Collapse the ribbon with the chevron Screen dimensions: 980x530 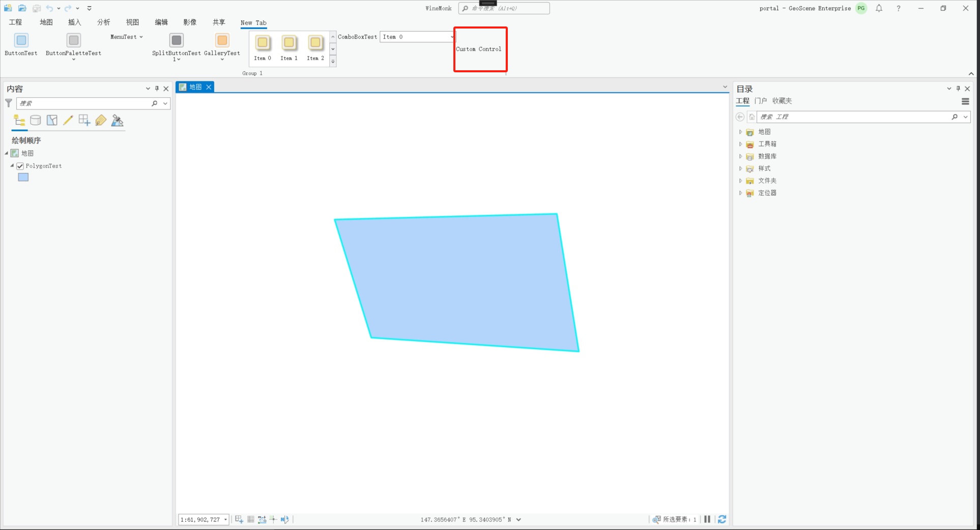point(971,74)
